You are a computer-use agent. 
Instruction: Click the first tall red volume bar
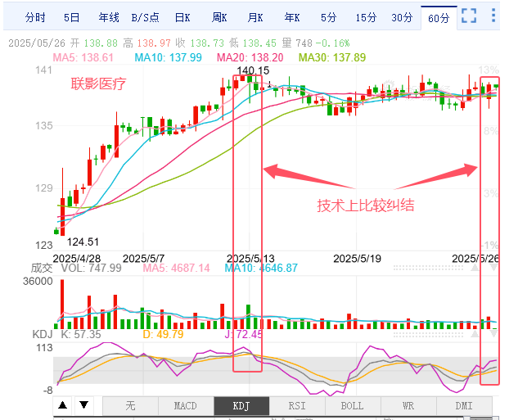pyautogui.click(x=62, y=305)
